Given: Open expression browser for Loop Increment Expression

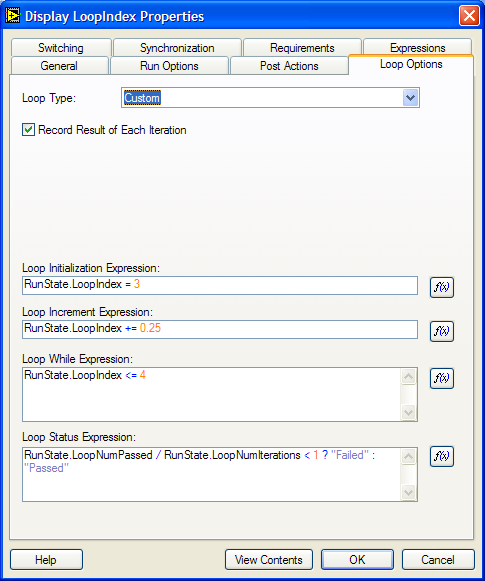Looking at the screenshot, I should click(x=442, y=331).
